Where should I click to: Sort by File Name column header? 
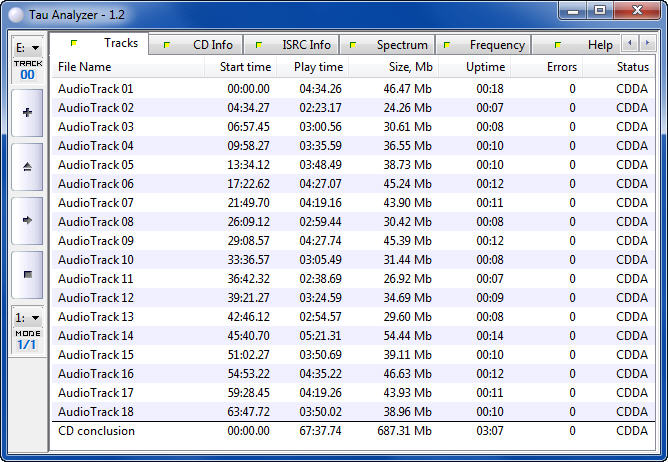pos(85,67)
